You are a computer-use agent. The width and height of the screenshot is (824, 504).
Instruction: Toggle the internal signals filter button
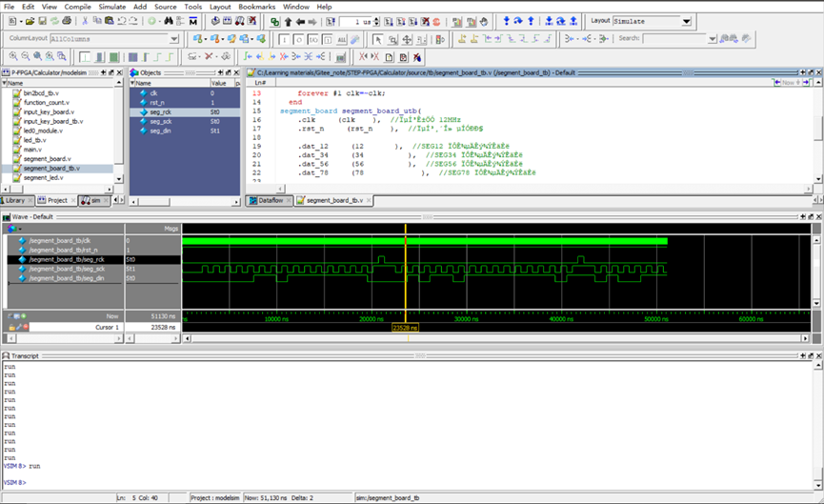[327, 39]
